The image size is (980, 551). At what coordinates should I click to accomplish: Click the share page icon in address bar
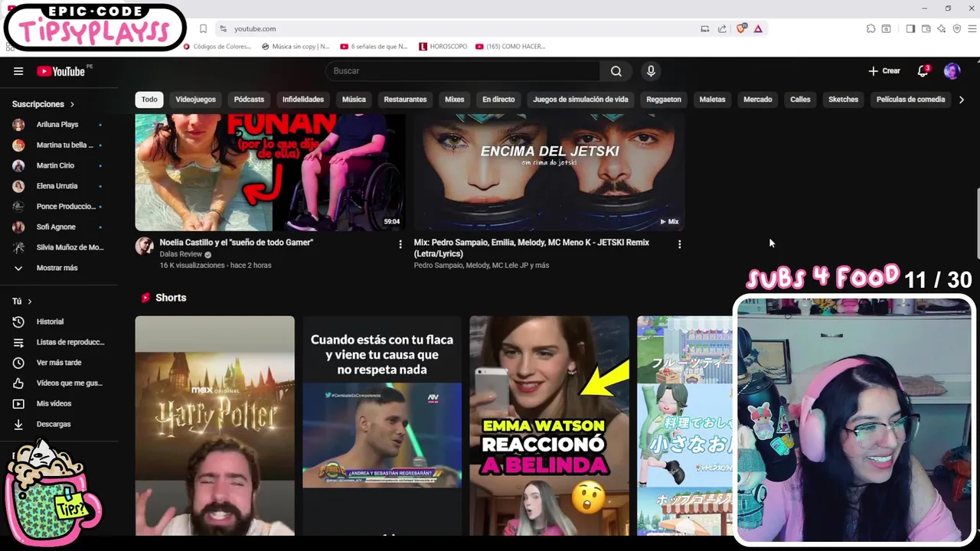[x=722, y=28]
